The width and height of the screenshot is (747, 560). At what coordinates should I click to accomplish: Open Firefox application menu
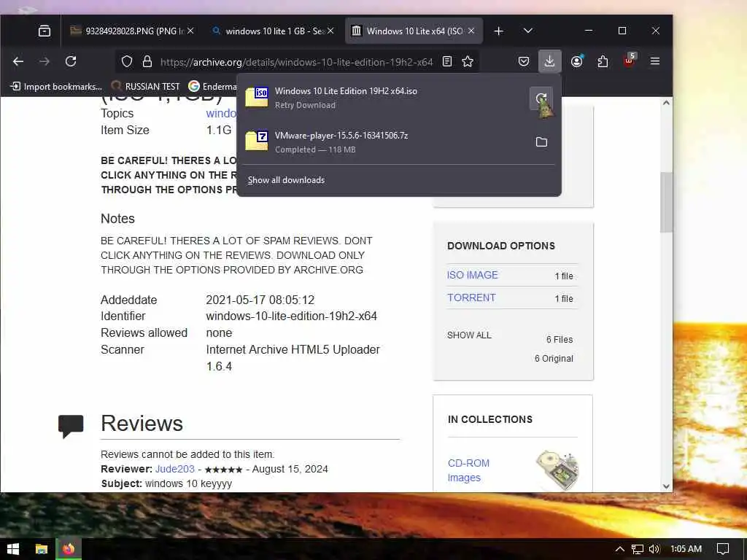click(655, 61)
